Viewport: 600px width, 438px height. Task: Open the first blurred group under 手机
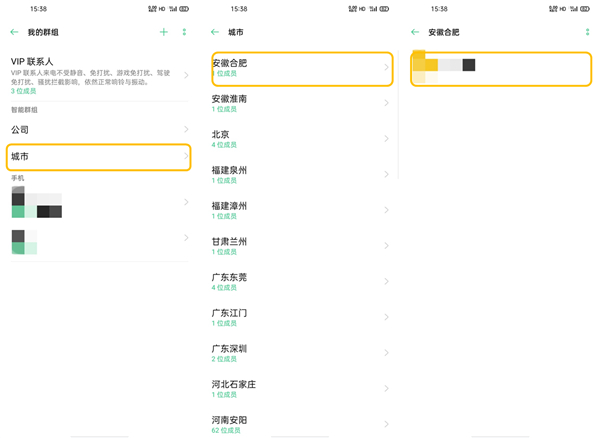coord(98,203)
